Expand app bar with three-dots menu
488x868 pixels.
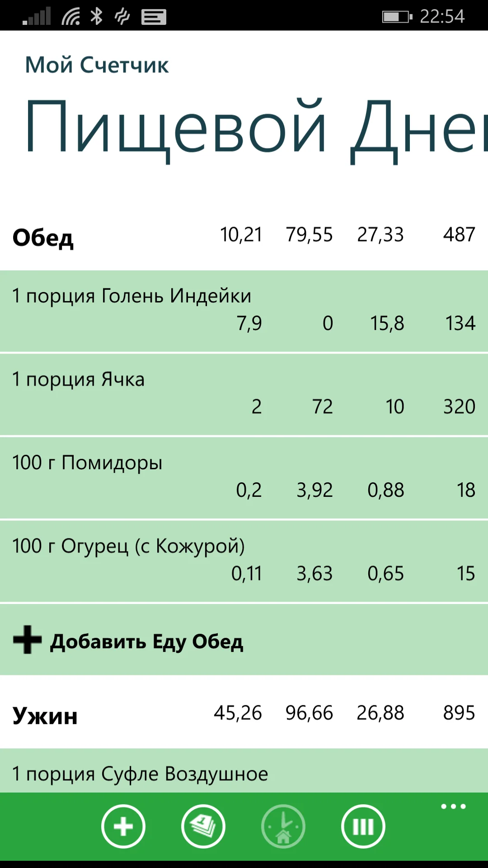pyautogui.click(x=453, y=807)
